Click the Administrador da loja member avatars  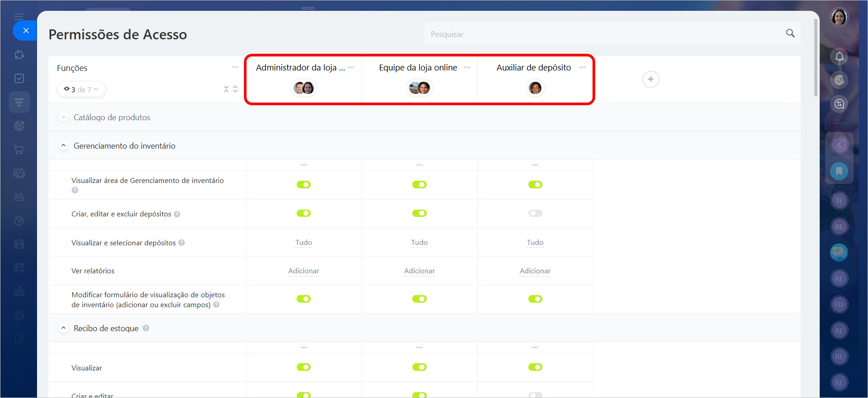(x=303, y=88)
